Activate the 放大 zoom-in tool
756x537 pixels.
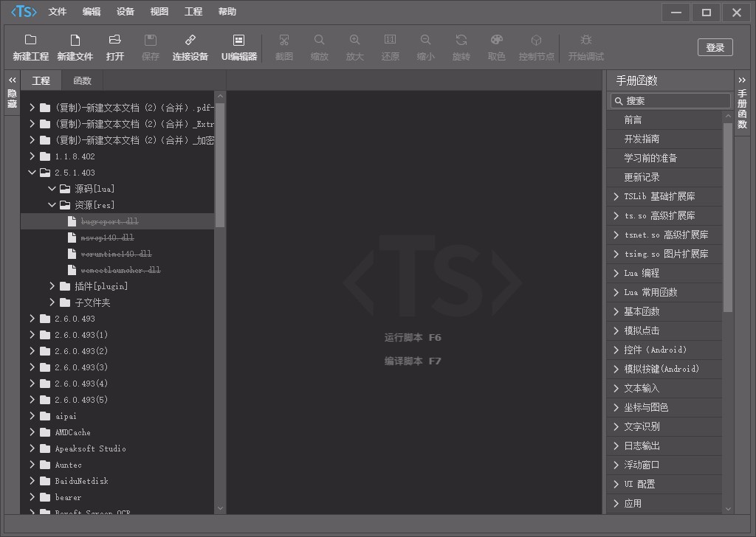pyautogui.click(x=355, y=47)
